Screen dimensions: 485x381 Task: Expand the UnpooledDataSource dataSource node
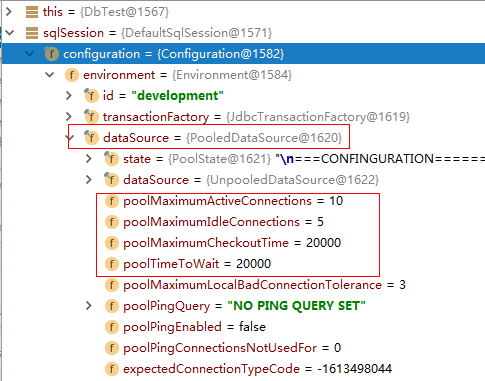88,180
